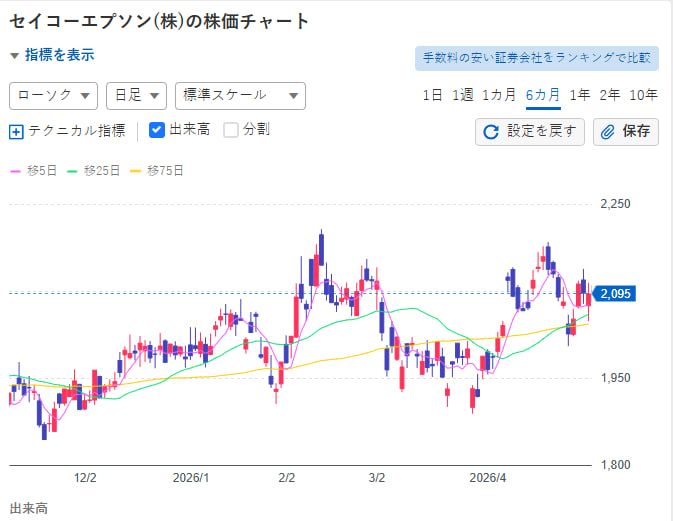Click the セイコーエプソン(株)の株価チャート heading
Image resolution: width=673 pixels, height=521 pixels.
coord(159,21)
